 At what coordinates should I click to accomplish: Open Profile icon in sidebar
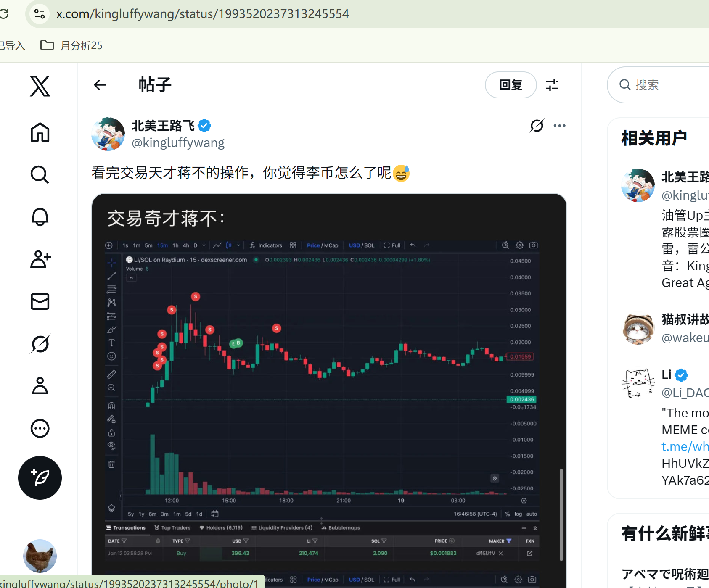coord(40,386)
